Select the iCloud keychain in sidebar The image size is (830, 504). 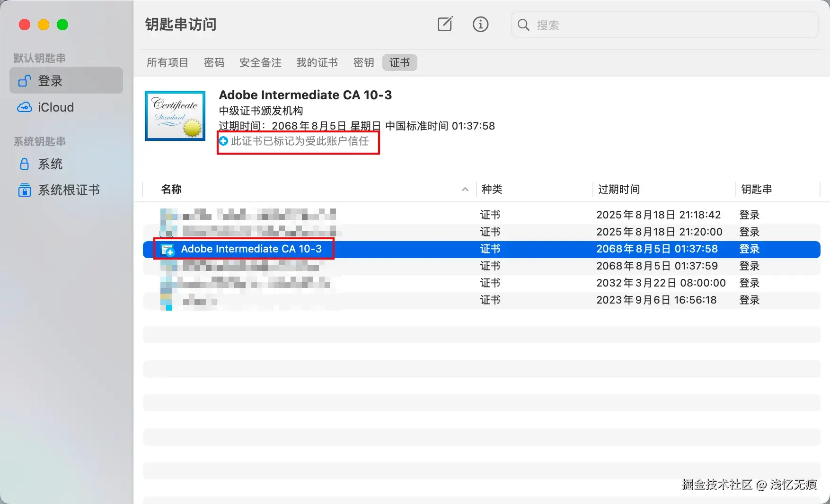[66, 107]
